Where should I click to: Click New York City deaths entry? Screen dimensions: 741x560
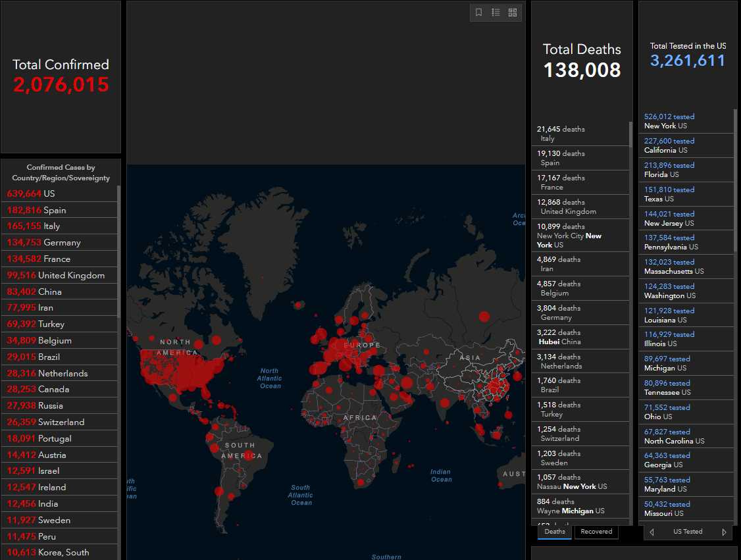coord(579,236)
